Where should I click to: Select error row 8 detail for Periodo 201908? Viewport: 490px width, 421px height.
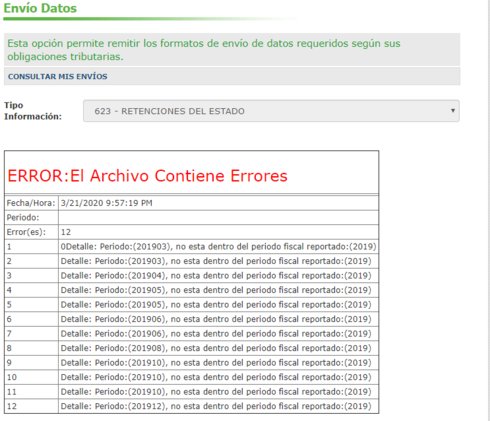click(218, 348)
